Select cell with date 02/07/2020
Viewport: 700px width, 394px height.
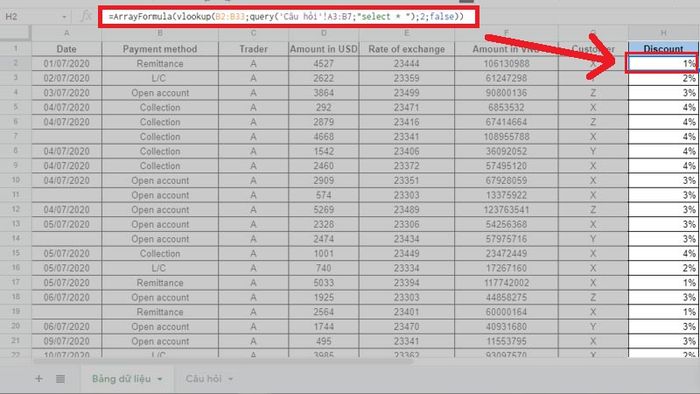pos(67,79)
